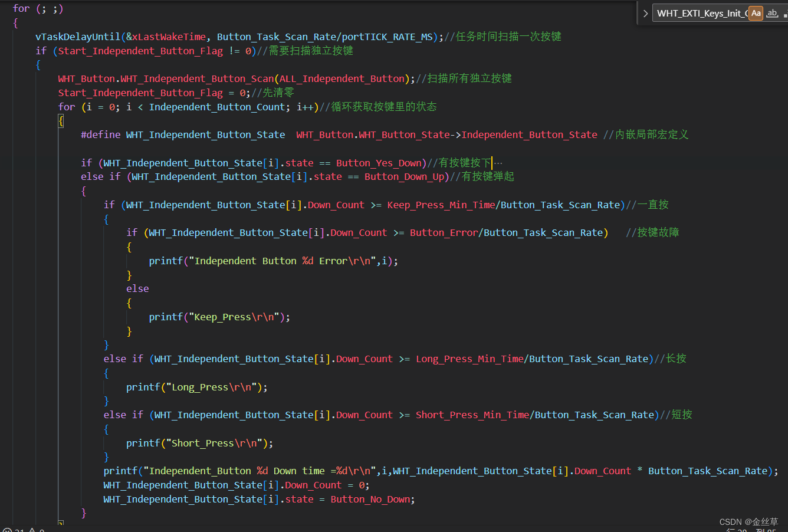Click the ALL_Independent_Button argument
Viewport: 788px width, 532px height.
click(342, 78)
